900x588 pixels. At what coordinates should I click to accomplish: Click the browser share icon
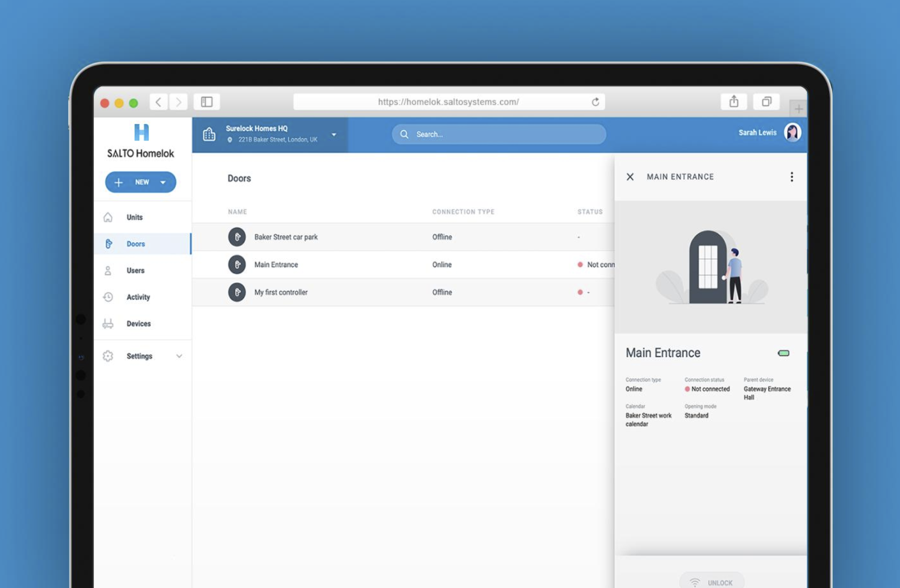(x=734, y=101)
